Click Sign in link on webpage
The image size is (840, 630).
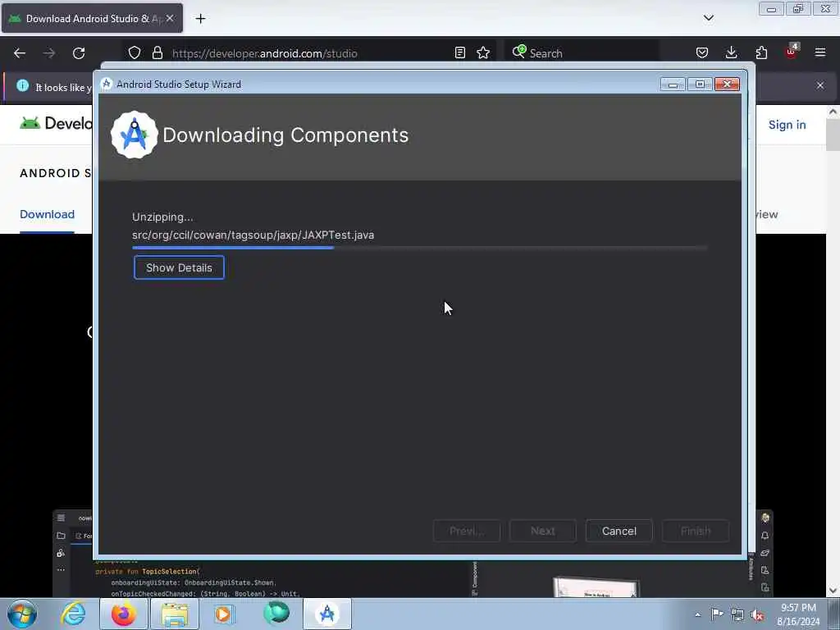point(787,125)
